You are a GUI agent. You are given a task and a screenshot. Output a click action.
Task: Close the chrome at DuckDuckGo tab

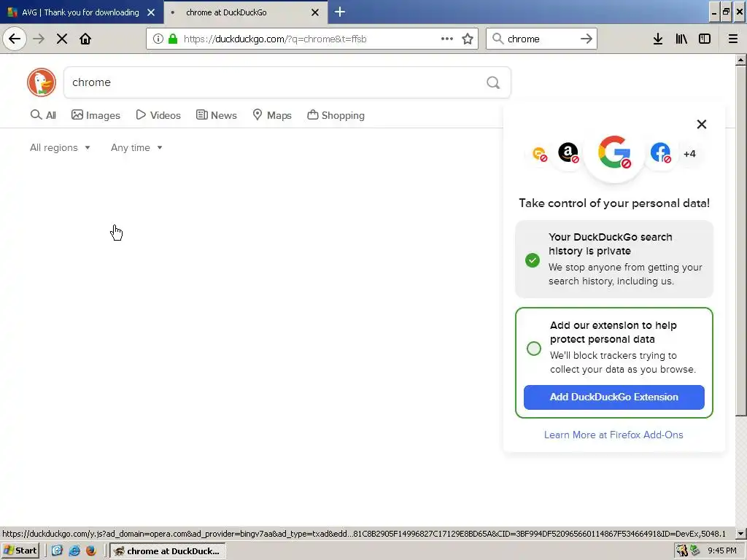(x=315, y=12)
